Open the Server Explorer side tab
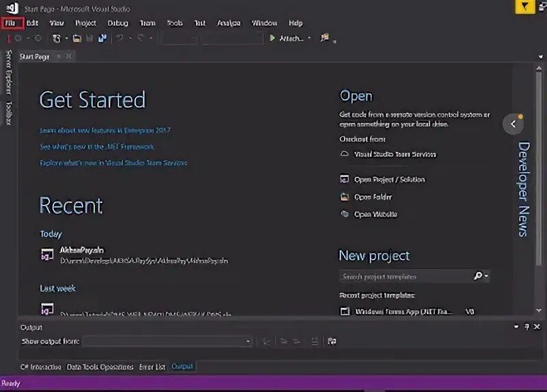This screenshot has height=392, width=547. point(9,72)
